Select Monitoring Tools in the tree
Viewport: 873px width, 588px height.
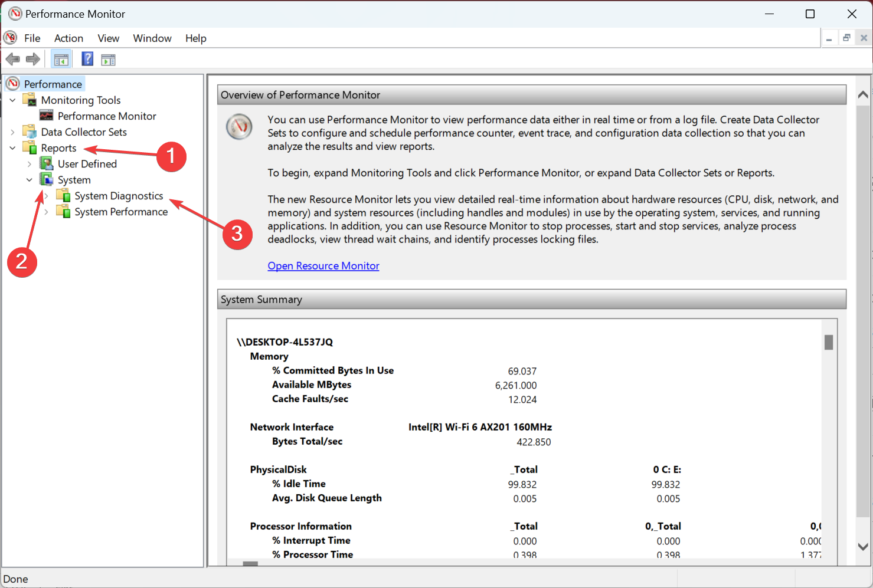[81, 100]
